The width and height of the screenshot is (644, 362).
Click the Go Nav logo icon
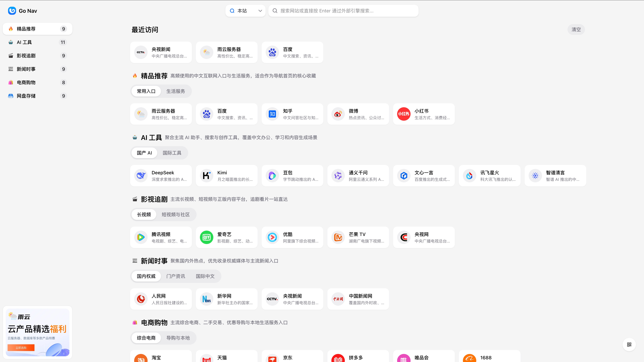pyautogui.click(x=12, y=11)
